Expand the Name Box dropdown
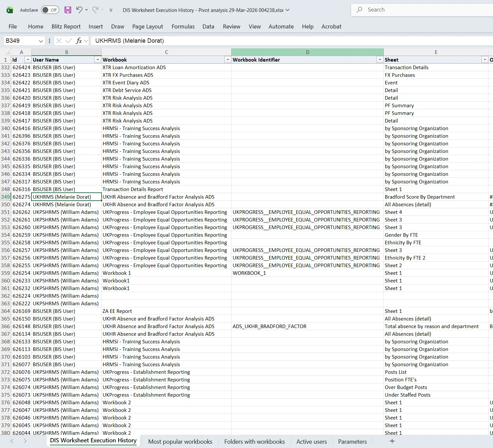The width and height of the screenshot is (493, 448). pyautogui.click(x=41, y=41)
